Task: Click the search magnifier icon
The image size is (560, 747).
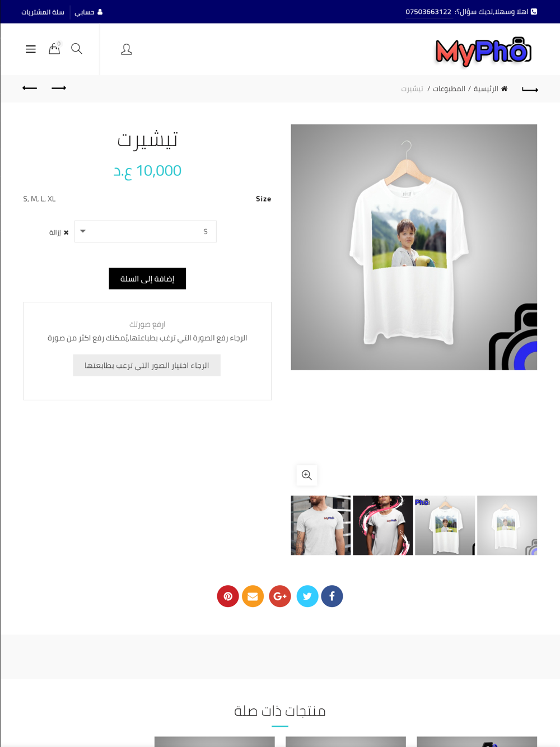Action: click(77, 49)
